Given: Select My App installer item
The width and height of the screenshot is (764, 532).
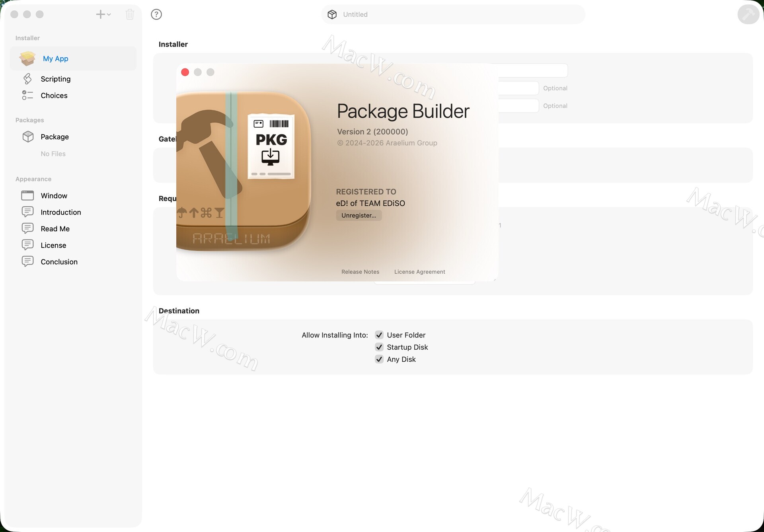Looking at the screenshot, I should [x=55, y=58].
